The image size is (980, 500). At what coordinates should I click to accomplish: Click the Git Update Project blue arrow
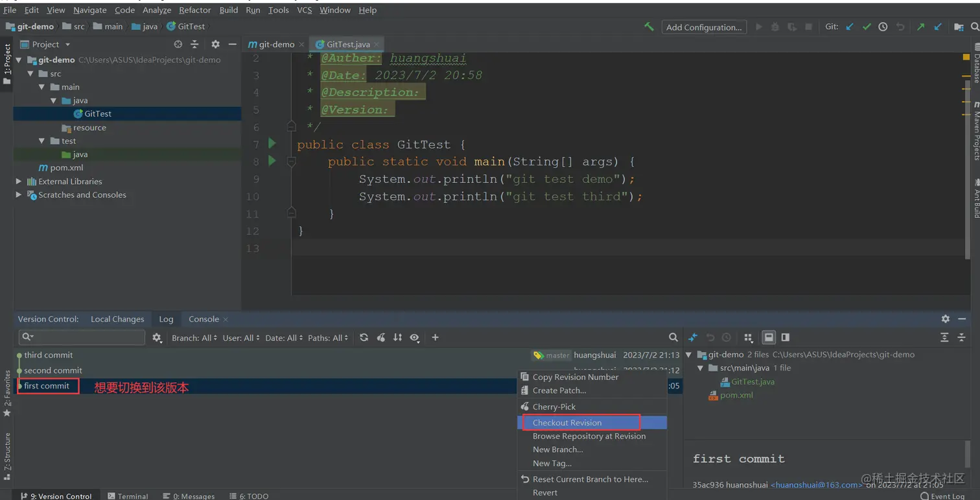[850, 27]
